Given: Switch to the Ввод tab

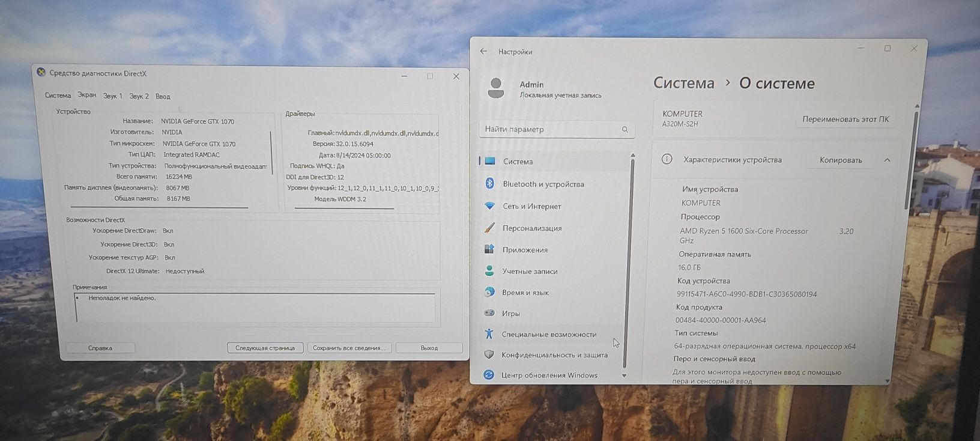Looking at the screenshot, I should 163,97.
